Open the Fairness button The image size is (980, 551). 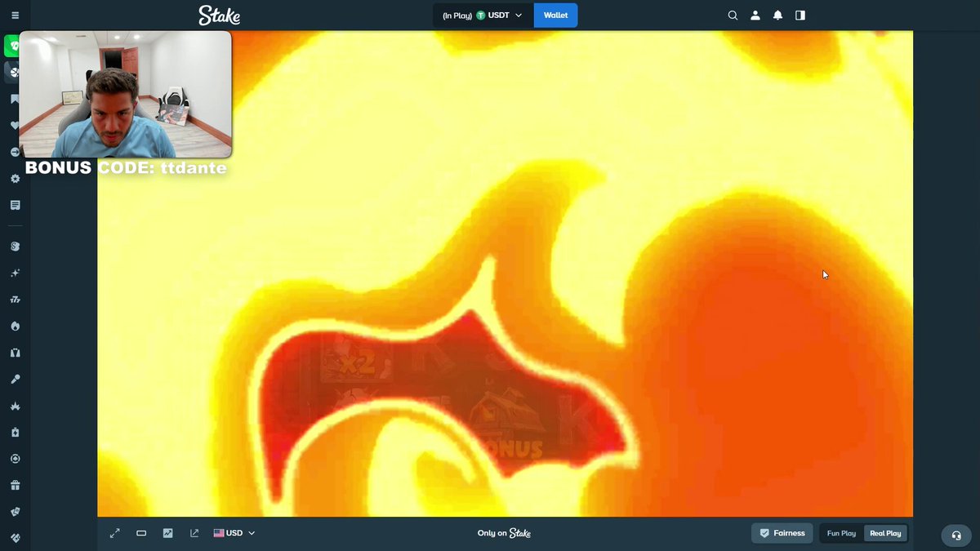click(x=782, y=533)
